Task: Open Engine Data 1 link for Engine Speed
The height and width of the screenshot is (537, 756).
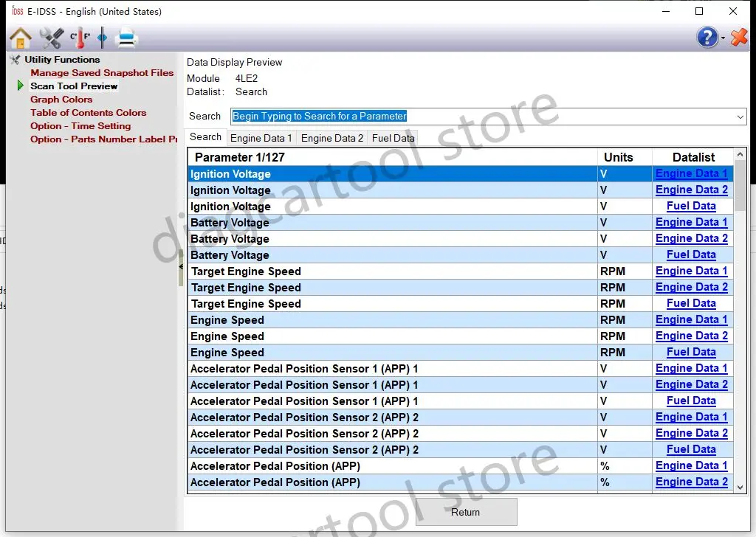Action: click(x=691, y=320)
